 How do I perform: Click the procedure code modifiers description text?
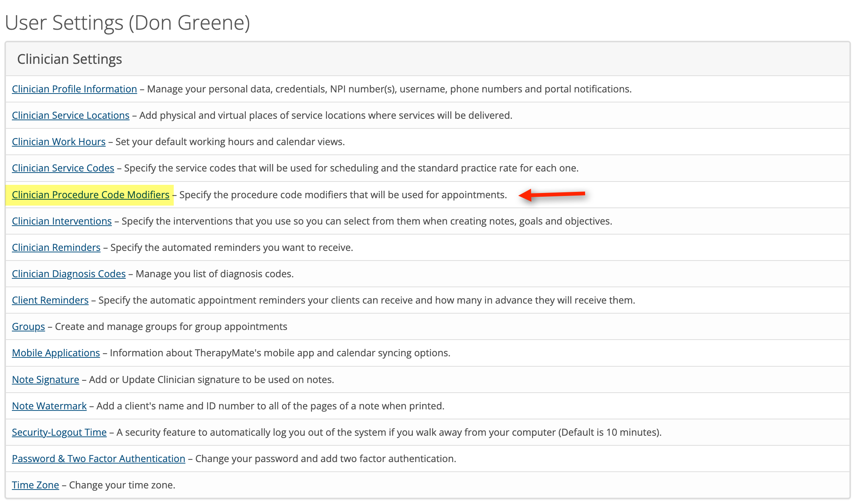coord(343,195)
